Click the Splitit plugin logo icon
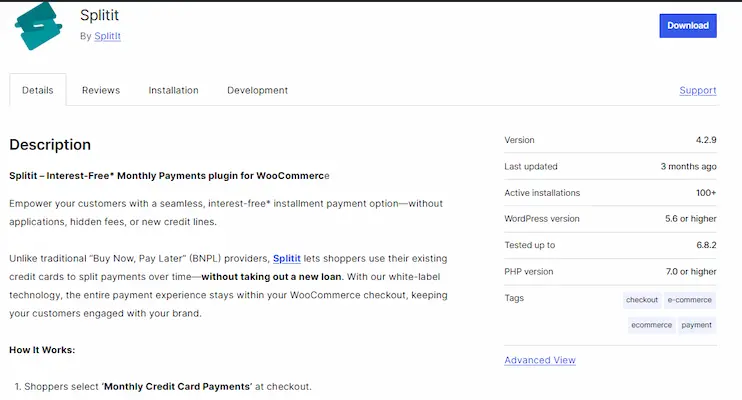Screen dimensions: 742x400 click(38, 26)
